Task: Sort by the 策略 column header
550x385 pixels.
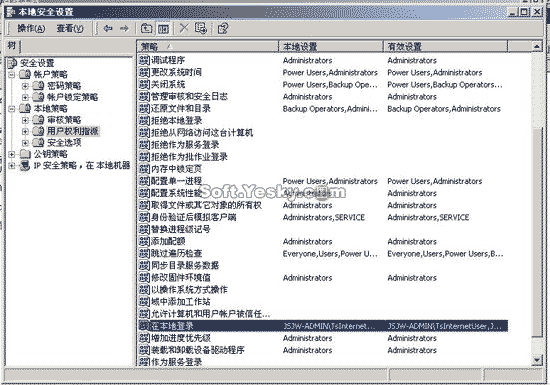Action: coord(208,47)
